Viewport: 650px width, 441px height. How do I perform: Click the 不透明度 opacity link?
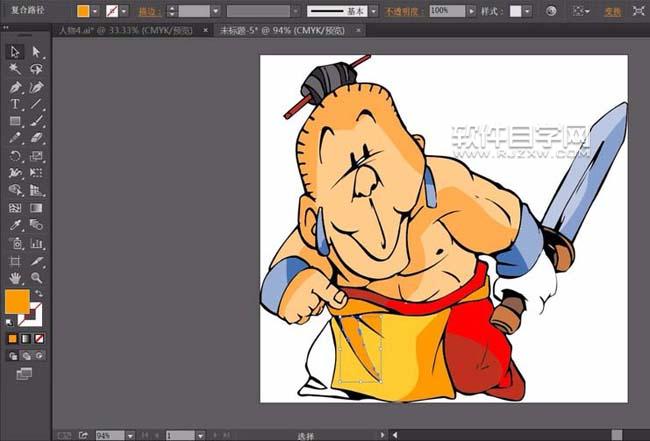pyautogui.click(x=403, y=11)
